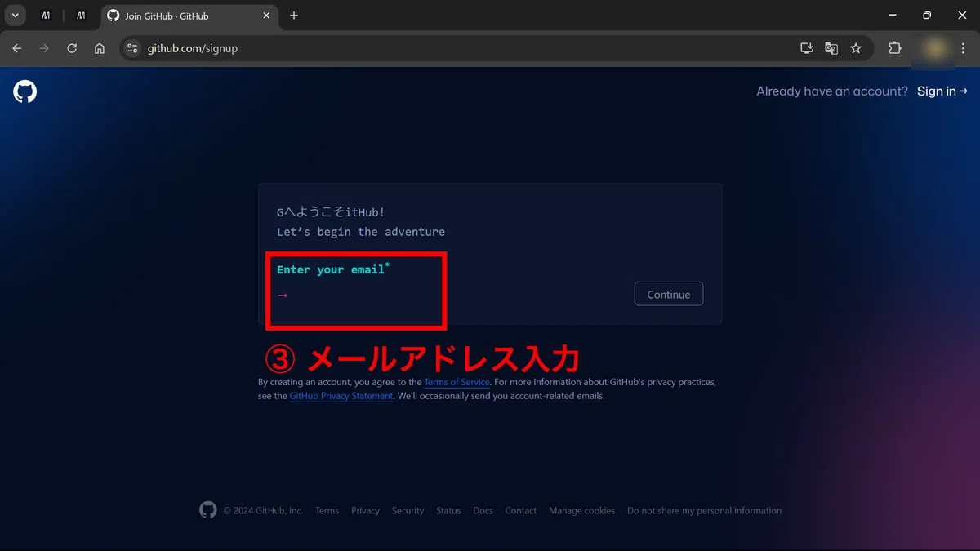
Task: Visit the Security footer link
Action: pos(408,511)
